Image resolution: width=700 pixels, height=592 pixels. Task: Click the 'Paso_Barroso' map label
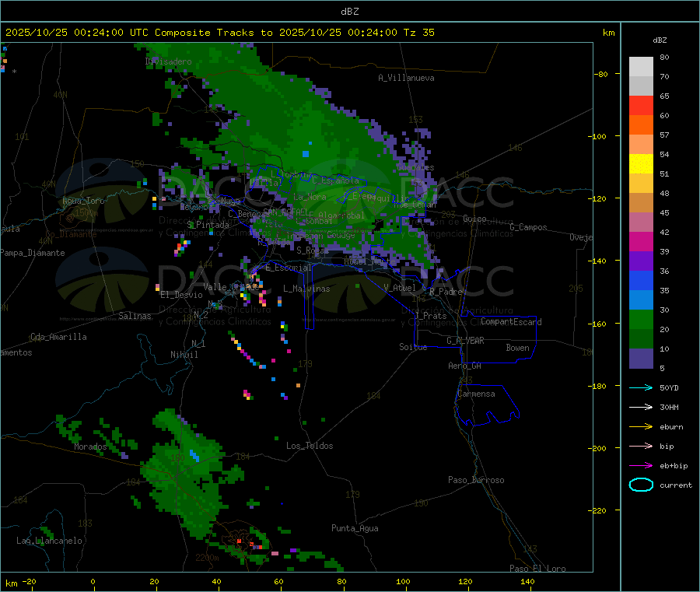[476, 480]
